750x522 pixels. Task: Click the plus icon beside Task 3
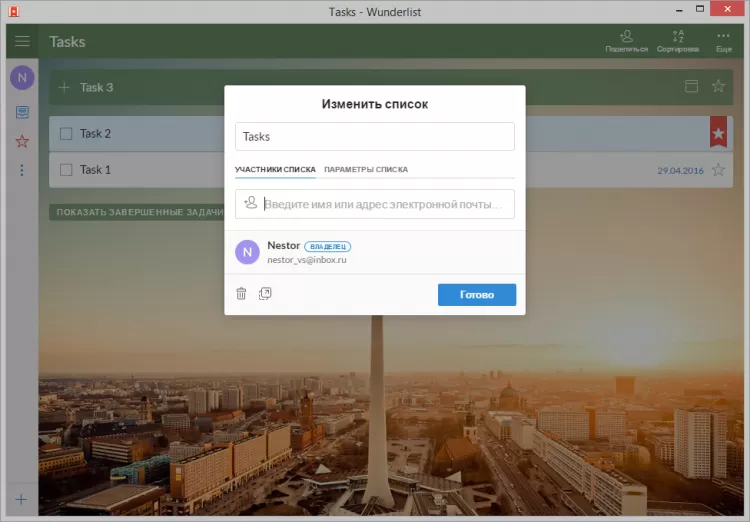point(64,88)
